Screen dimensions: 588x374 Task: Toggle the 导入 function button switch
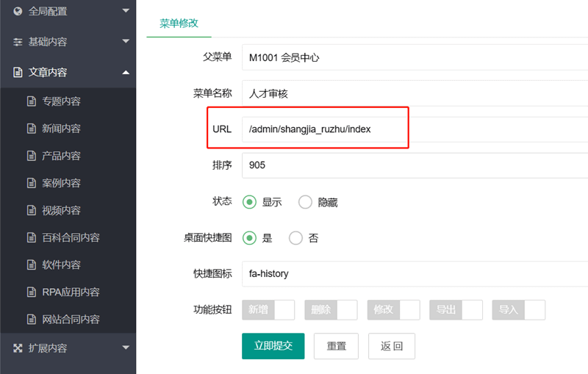point(519,310)
